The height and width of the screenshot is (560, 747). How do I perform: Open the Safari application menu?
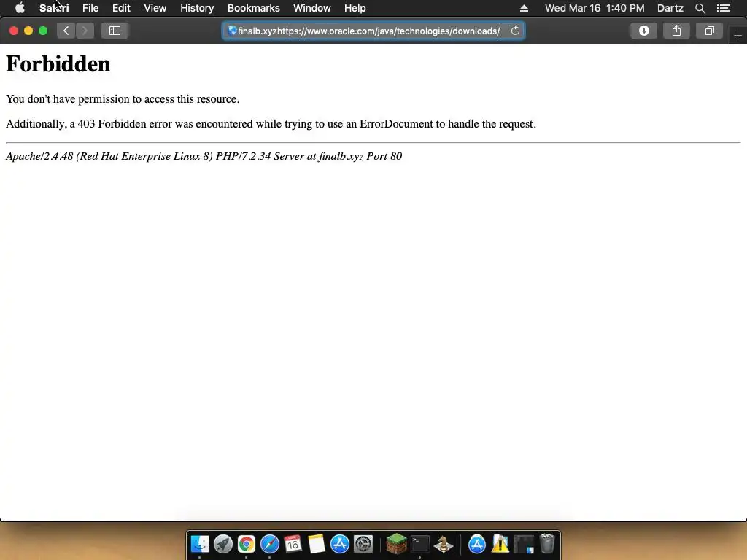coord(54,8)
